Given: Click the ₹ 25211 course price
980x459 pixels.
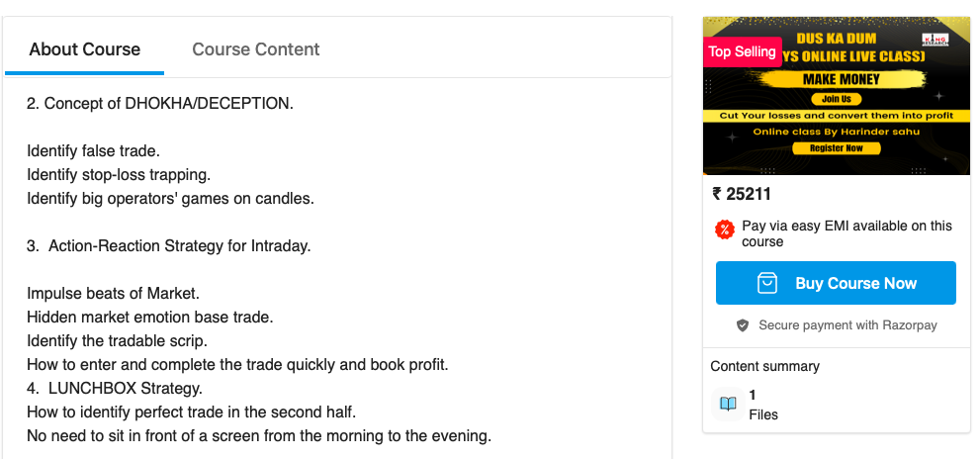Looking at the screenshot, I should pyautogui.click(x=742, y=194).
